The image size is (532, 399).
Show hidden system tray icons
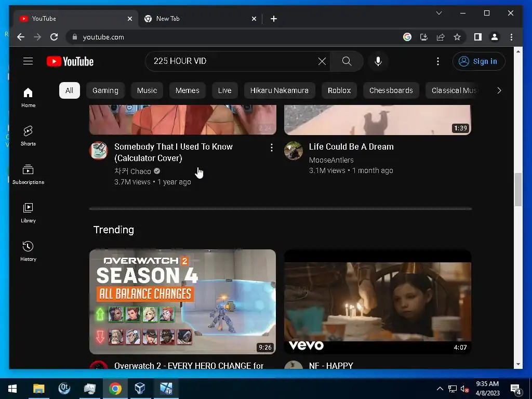pyautogui.click(x=440, y=389)
